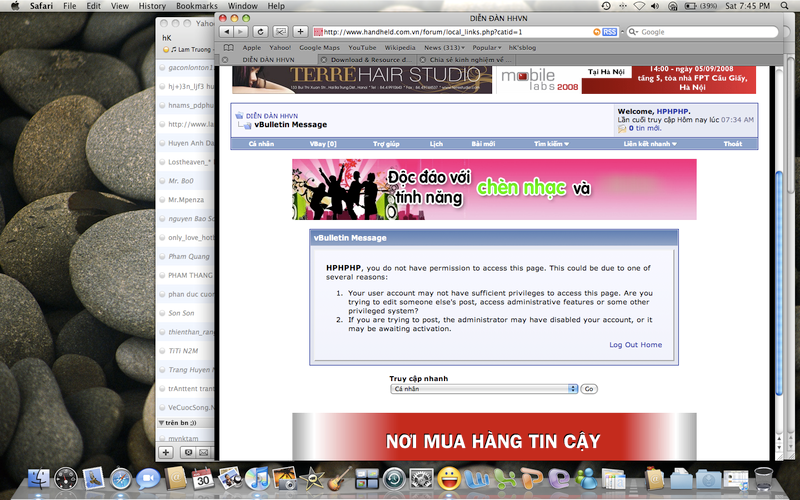
Task: Click the Thoát link in forum navbar
Action: 733,144
